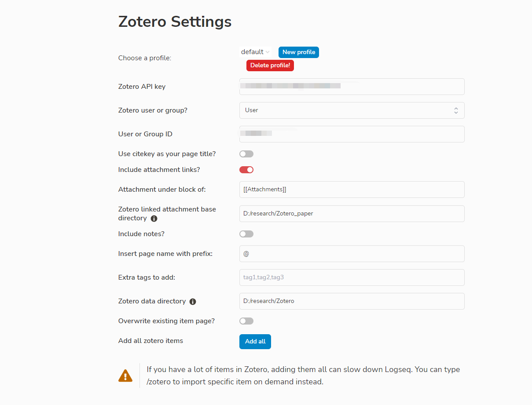Disable the Include attachment links toggle
This screenshot has height=405, width=532.
246,169
